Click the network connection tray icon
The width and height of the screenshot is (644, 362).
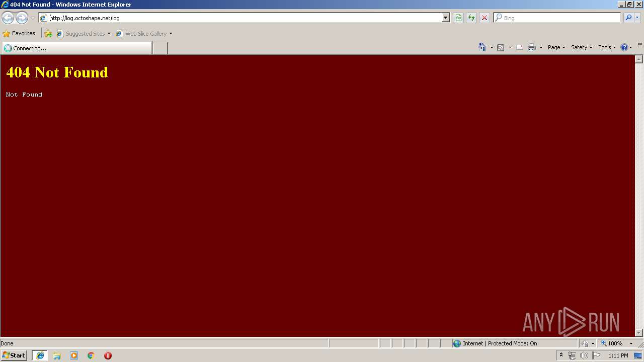click(x=572, y=355)
